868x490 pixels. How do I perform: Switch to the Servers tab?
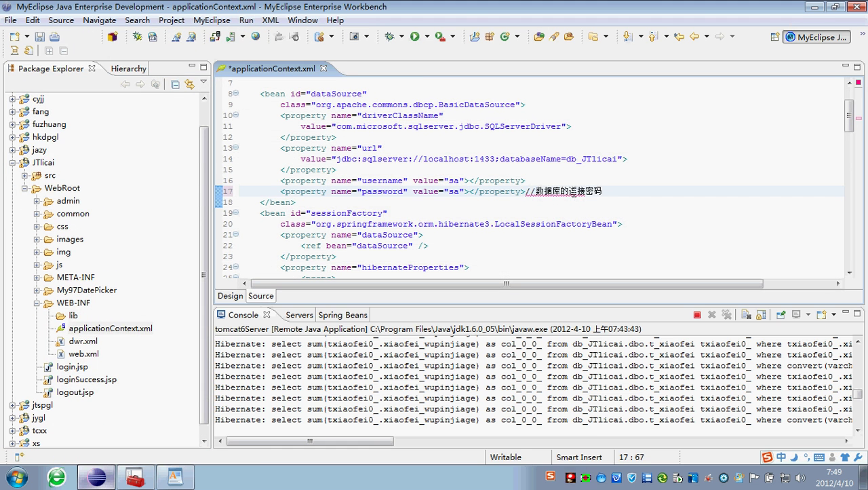[299, 315]
